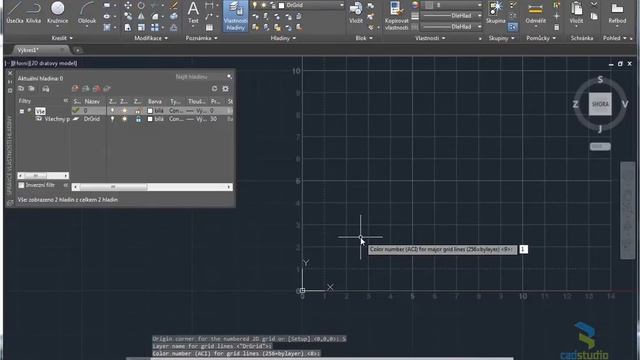Toggle on/off bulb for layer 0
This screenshot has width=640, height=360.
112,111
